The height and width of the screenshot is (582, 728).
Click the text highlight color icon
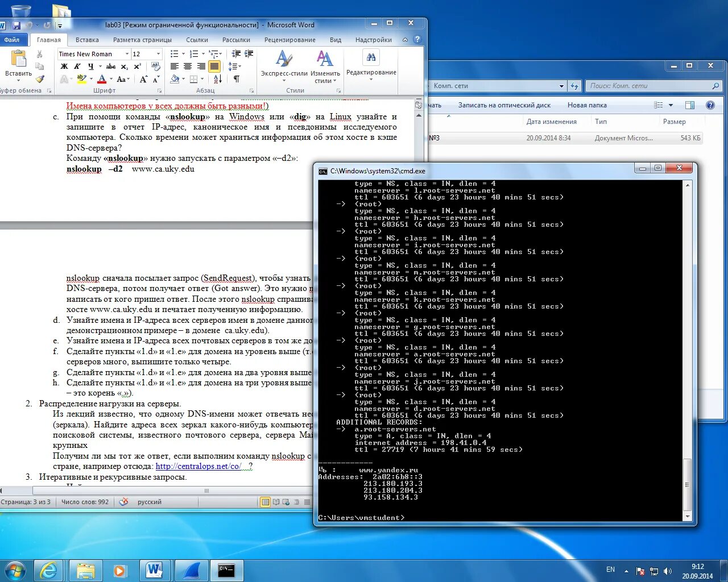(81, 79)
